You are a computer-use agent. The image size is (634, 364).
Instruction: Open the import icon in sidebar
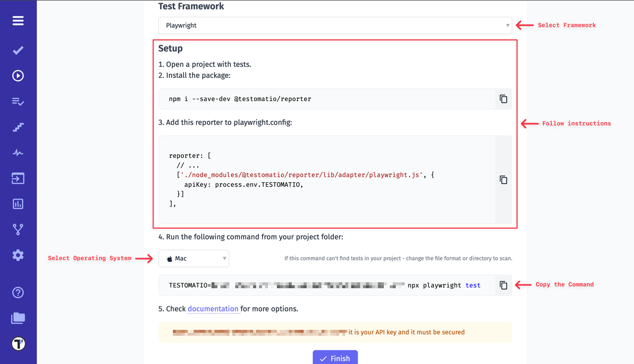click(x=18, y=178)
